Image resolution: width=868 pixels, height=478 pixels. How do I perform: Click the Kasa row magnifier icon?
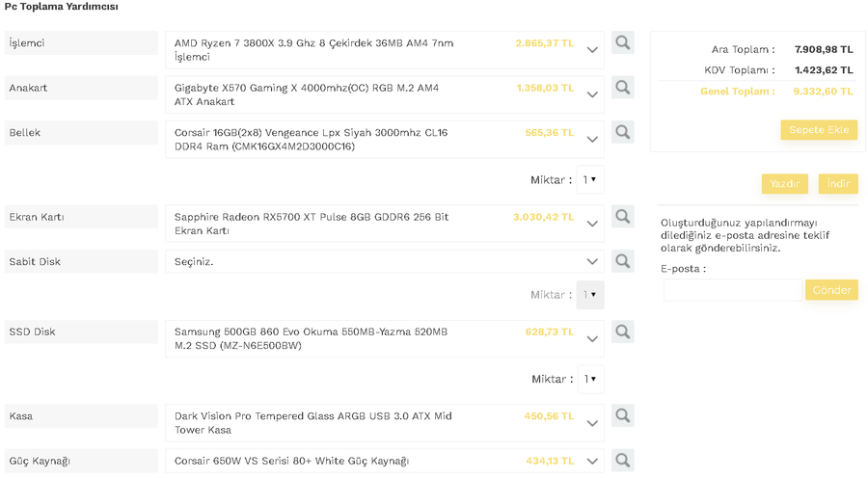(623, 416)
